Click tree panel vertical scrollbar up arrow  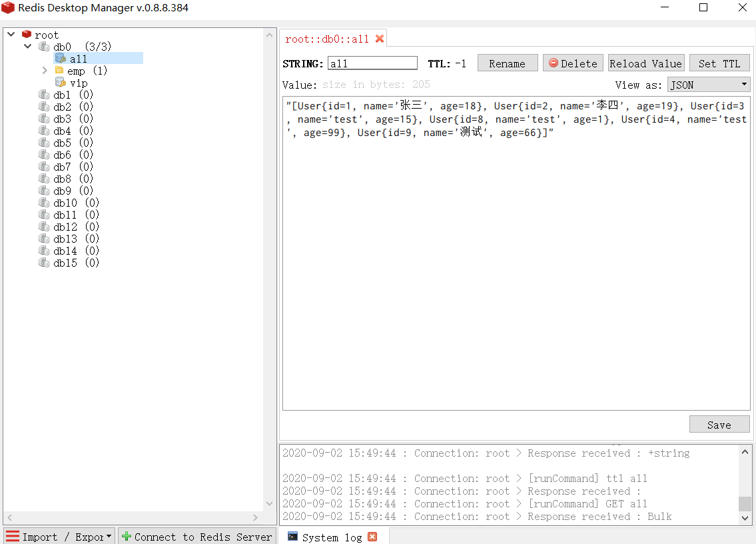pyautogui.click(x=270, y=35)
